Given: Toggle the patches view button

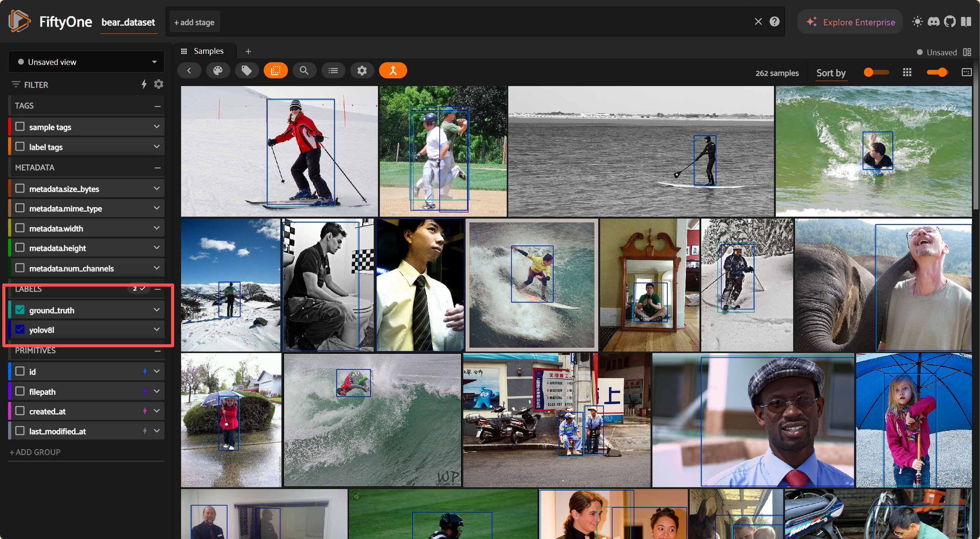Looking at the screenshot, I should click(276, 71).
